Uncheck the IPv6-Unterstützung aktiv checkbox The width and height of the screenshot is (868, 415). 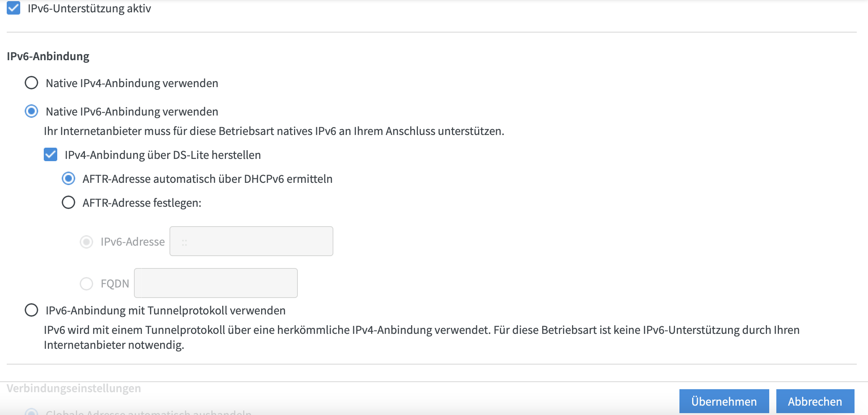pyautogui.click(x=13, y=8)
